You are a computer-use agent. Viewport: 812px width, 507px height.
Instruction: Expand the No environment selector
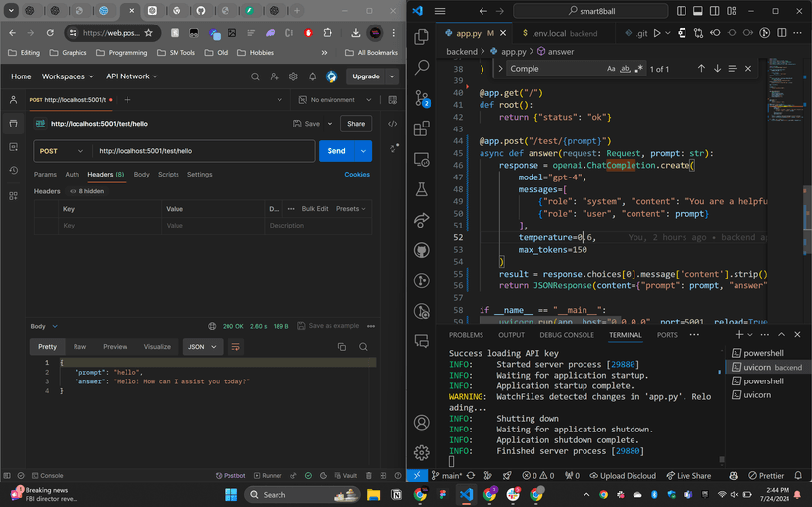pyautogui.click(x=336, y=100)
